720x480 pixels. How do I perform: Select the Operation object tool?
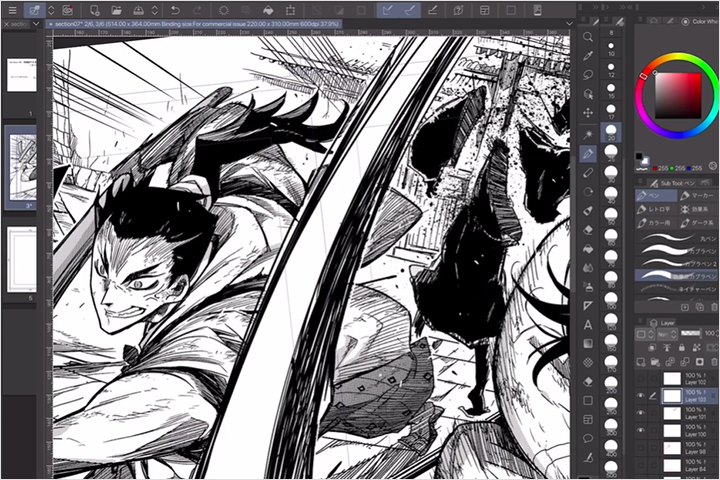(588, 94)
